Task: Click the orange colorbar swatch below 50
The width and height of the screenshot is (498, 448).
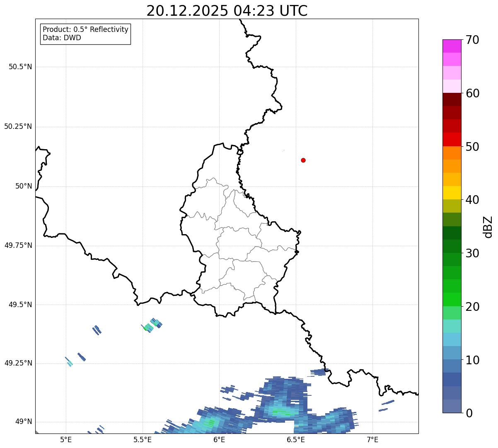Action: point(452,153)
